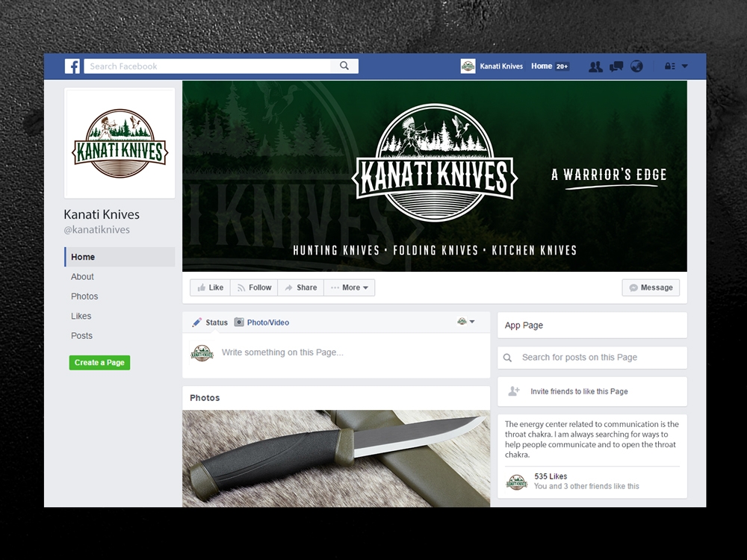This screenshot has width=747, height=560.
Task: Click the Kanati Knives avatar in the composer
Action: 202,352
